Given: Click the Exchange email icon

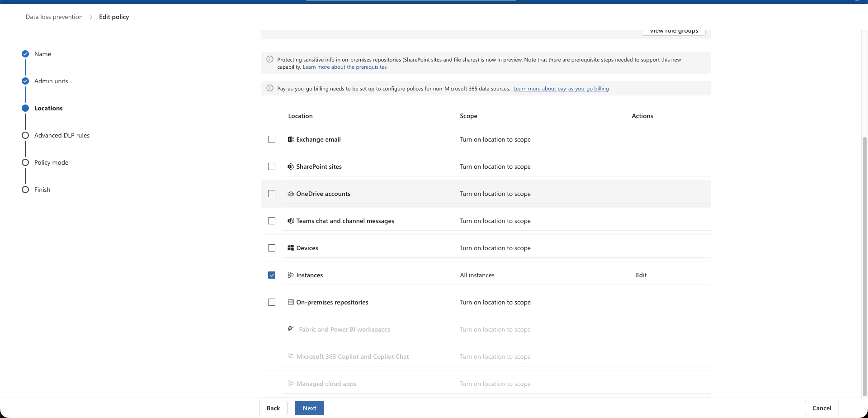Looking at the screenshot, I should click(x=291, y=139).
